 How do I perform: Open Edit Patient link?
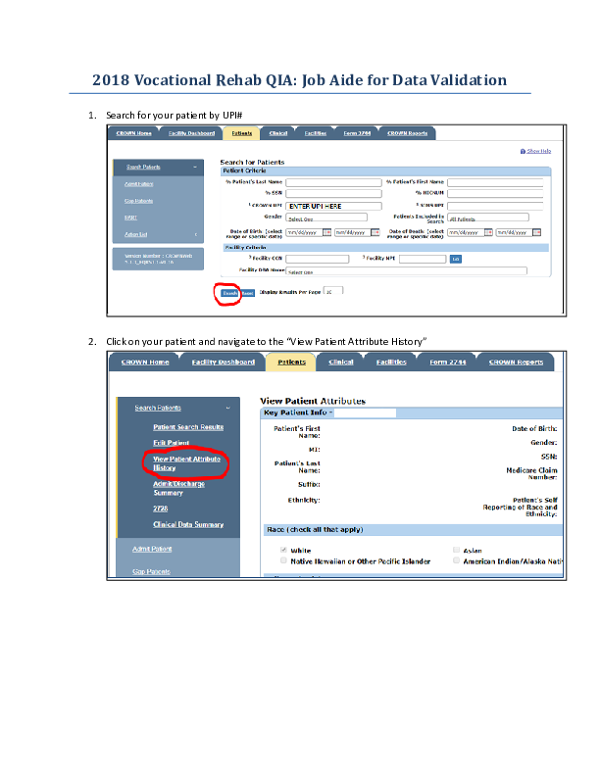coord(171,443)
